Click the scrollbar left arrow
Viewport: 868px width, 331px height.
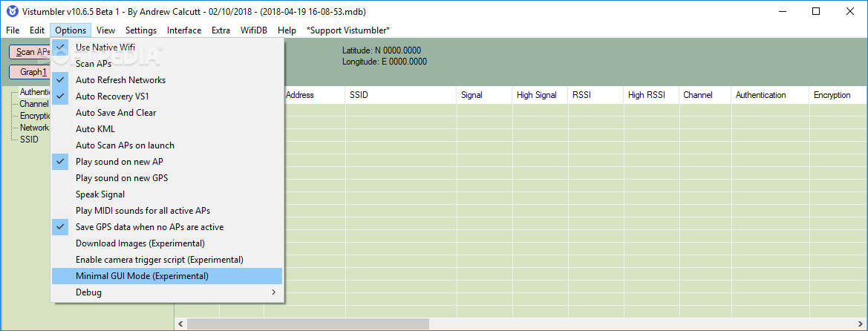(181, 324)
